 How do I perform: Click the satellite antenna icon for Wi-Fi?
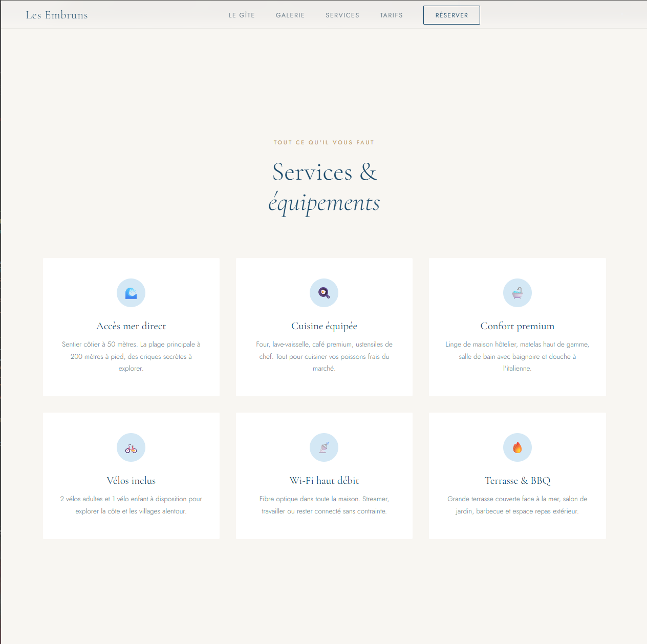click(x=324, y=448)
